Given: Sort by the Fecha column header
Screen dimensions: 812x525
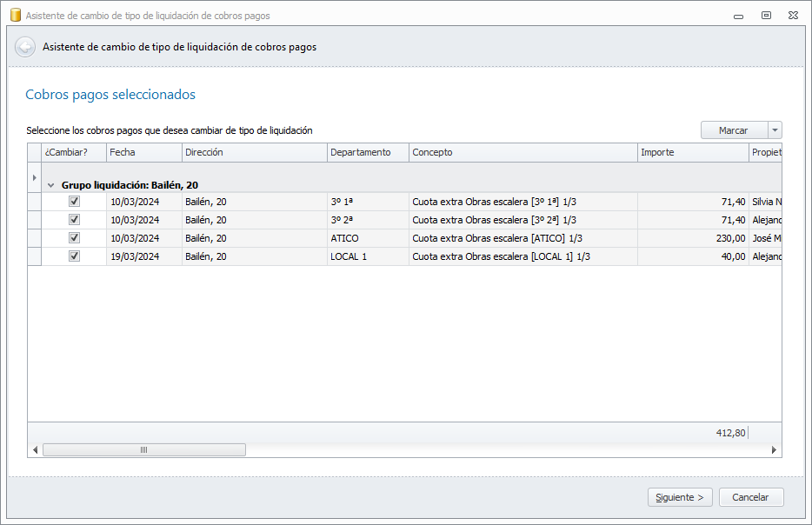Looking at the screenshot, I should click(x=143, y=152).
